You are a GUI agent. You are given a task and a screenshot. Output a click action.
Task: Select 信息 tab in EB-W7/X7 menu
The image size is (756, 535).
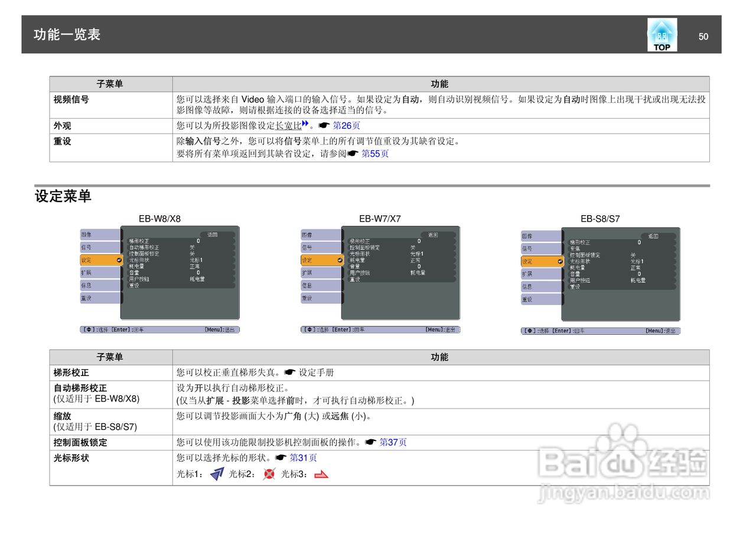[321, 286]
